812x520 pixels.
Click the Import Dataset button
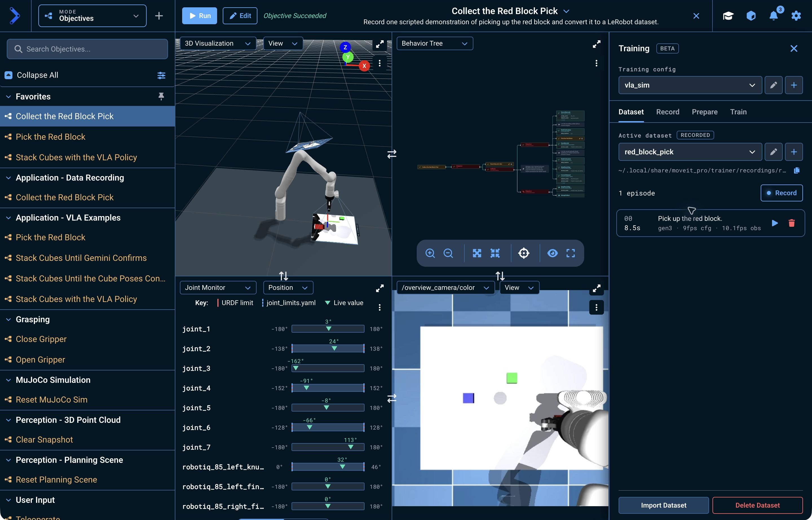(663, 505)
